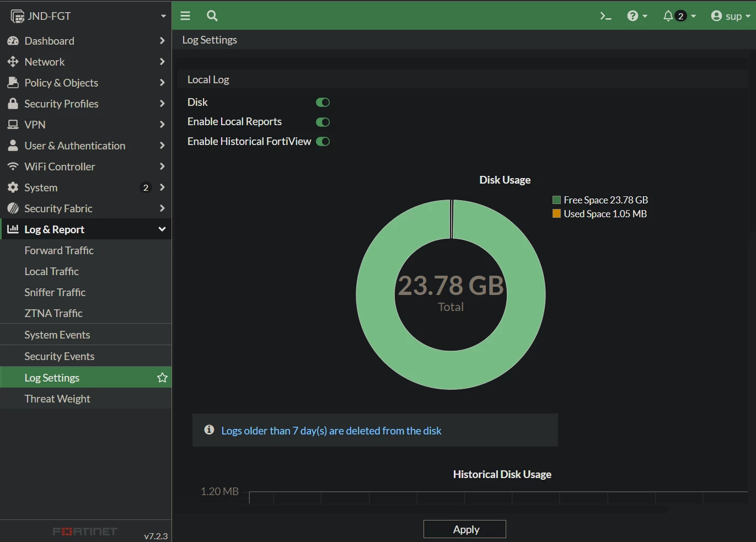Open notifications bell with 2 alerts
This screenshot has width=756, height=542.
tap(679, 16)
